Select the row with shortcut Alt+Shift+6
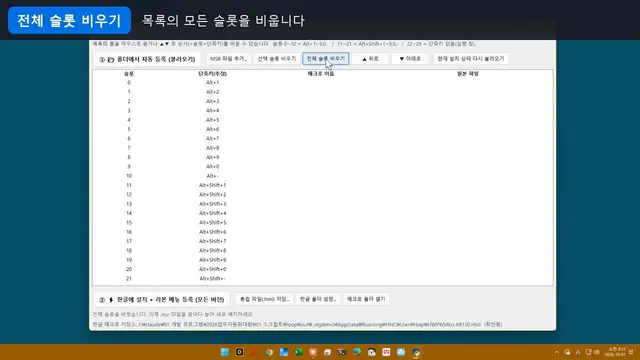This screenshot has height=360, width=640. (322, 232)
